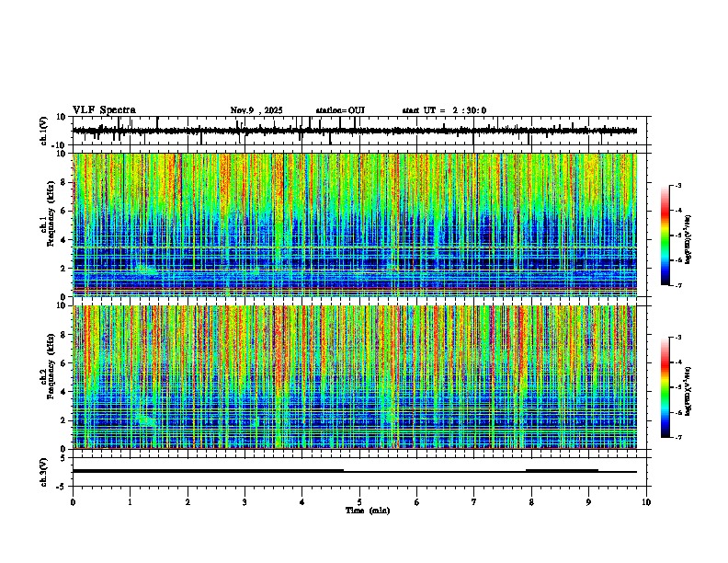728x563 pixels.
Task: Click the ch.3 voltage trace panel
Action: pyautogui.click(x=359, y=472)
